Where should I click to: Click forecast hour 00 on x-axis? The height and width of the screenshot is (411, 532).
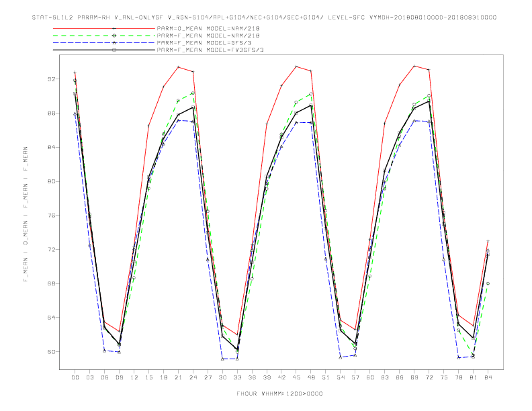(75, 377)
